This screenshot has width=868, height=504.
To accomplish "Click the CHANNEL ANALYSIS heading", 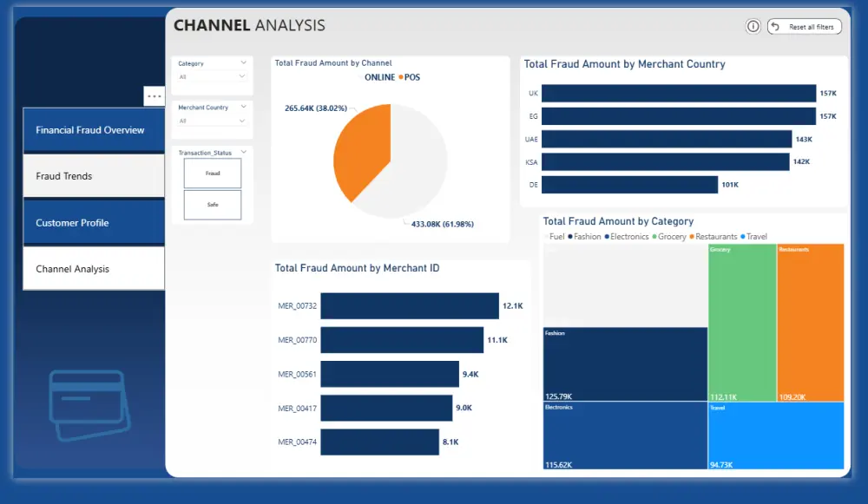I will point(250,25).
